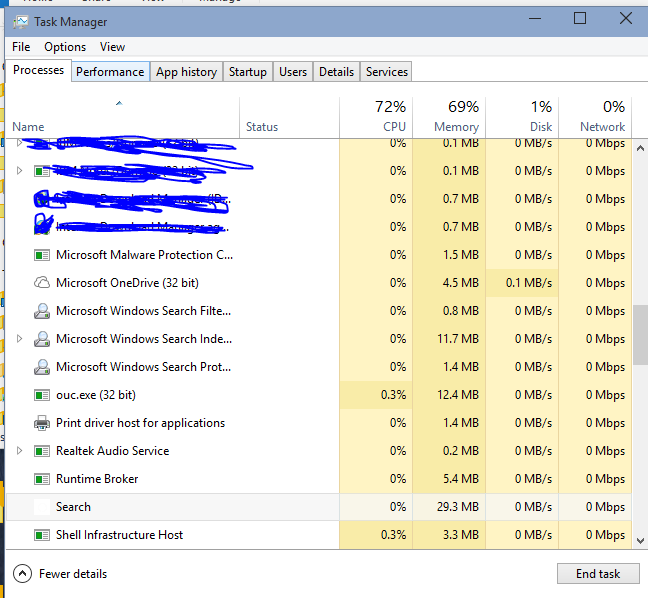The height and width of the screenshot is (598, 648).
Task: Click the Windows Search Indexer icon
Action: pos(42,339)
